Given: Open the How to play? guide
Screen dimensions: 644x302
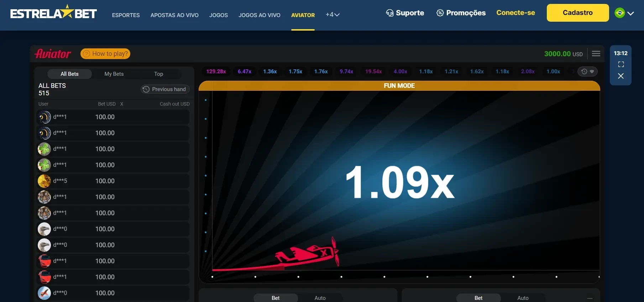Looking at the screenshot, I should point(105,54).
